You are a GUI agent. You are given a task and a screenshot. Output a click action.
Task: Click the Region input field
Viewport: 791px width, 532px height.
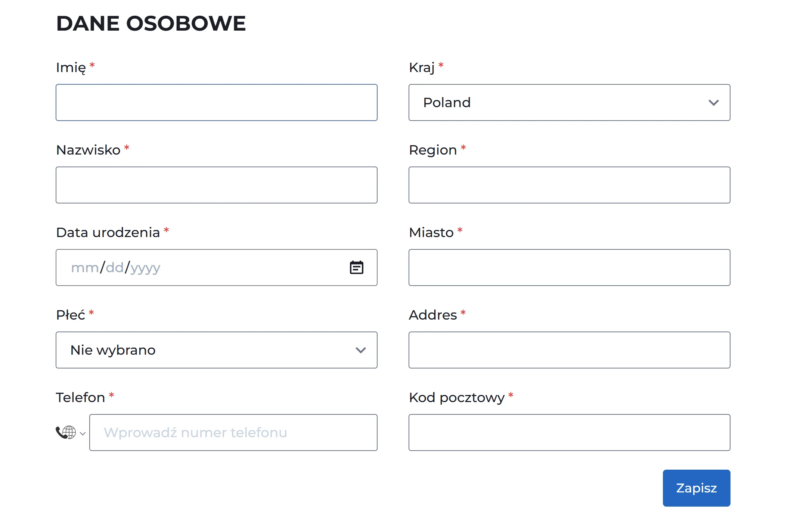click(x=569, y=185)
